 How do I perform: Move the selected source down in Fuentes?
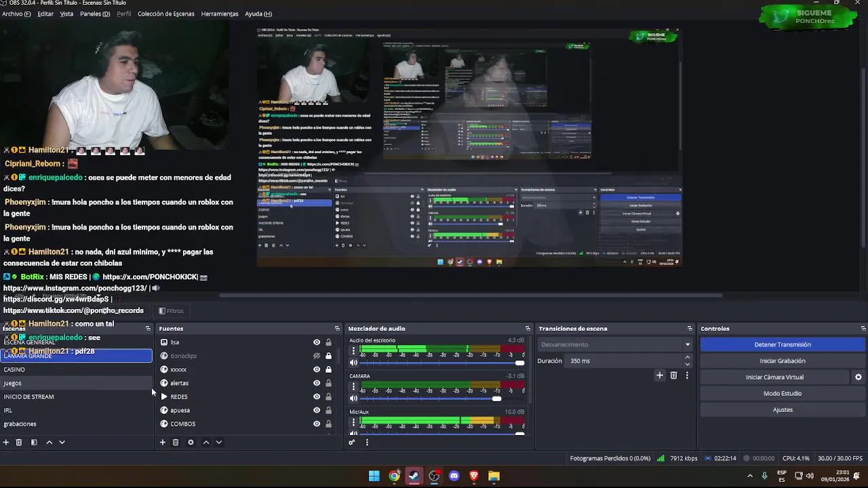(x=218, y=442)
